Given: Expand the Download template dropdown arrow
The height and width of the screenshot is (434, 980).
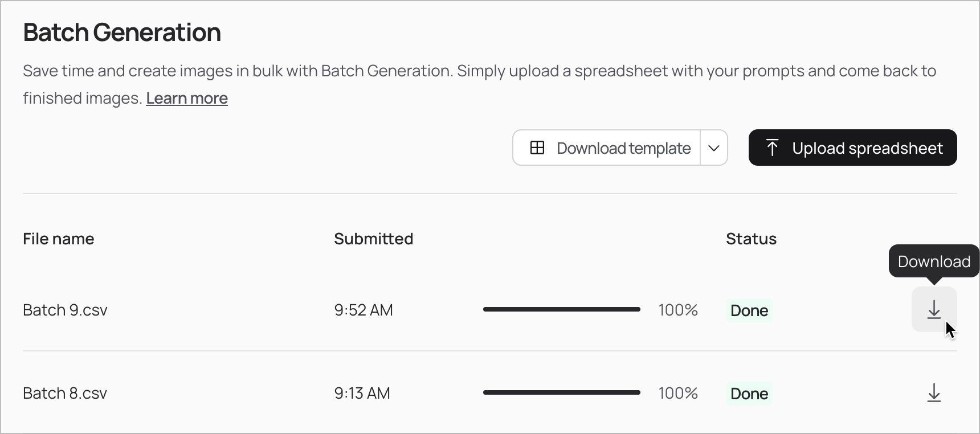Looking at the screenshot, I should [714, 148].
